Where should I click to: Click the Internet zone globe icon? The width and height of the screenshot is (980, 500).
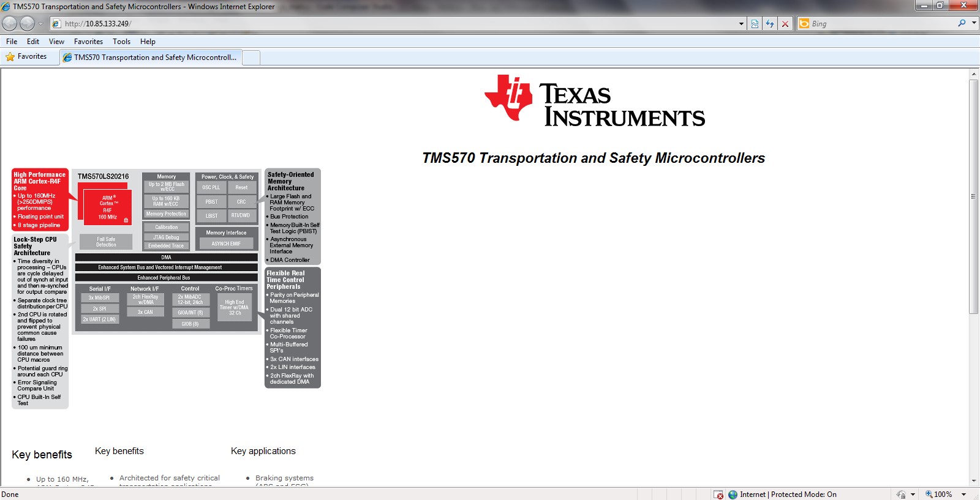point(733,494)
